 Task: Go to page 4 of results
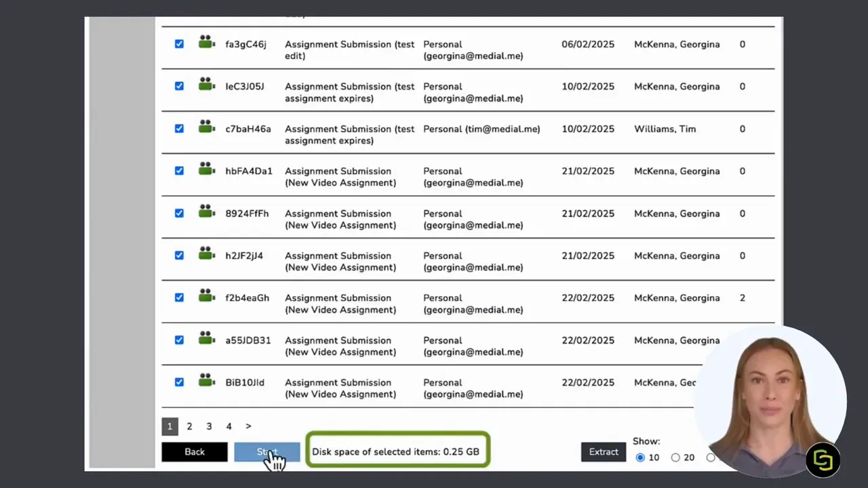[229, 426]
